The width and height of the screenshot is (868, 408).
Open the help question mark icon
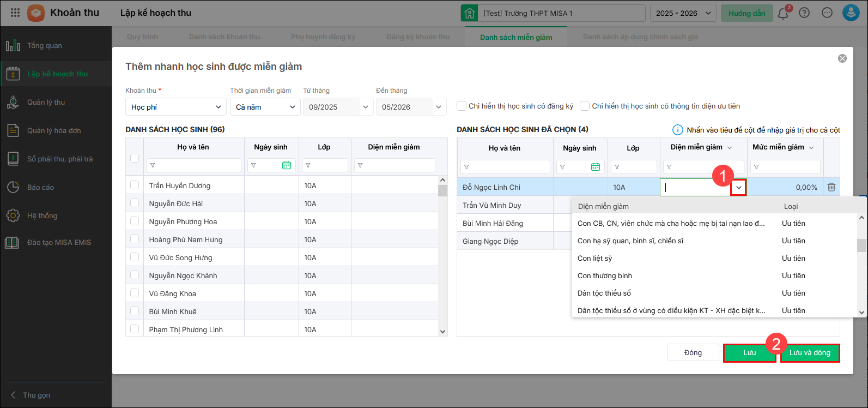pos(804,13)
